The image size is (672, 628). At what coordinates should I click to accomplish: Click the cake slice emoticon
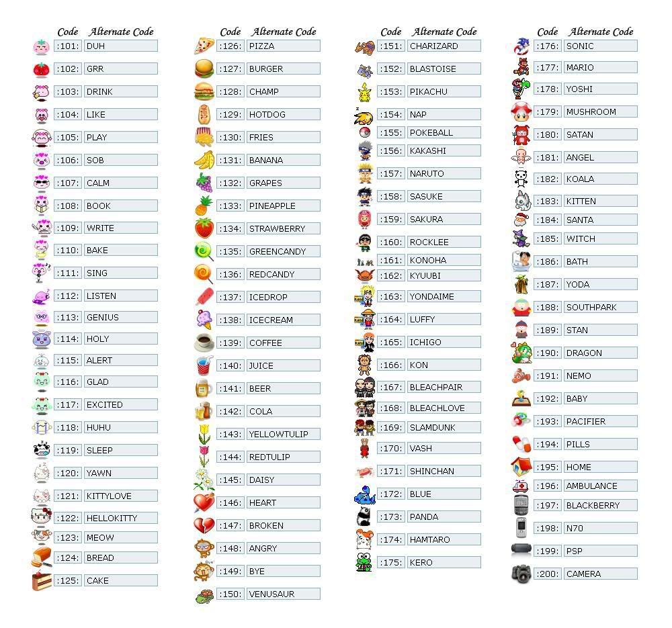[x=41, y=581]
